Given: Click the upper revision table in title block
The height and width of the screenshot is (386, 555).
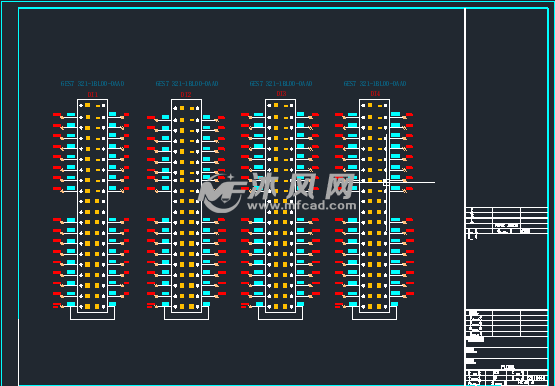Looking at the screenshot, I should coord(507,220).
